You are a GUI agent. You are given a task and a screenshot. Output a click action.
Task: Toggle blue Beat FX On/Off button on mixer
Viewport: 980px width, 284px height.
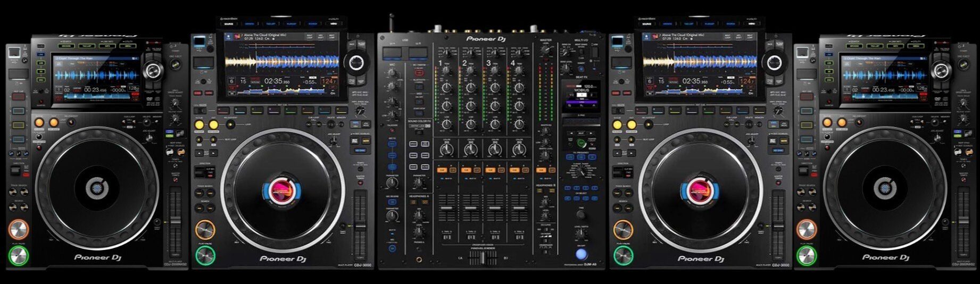[x=581, y=254]
